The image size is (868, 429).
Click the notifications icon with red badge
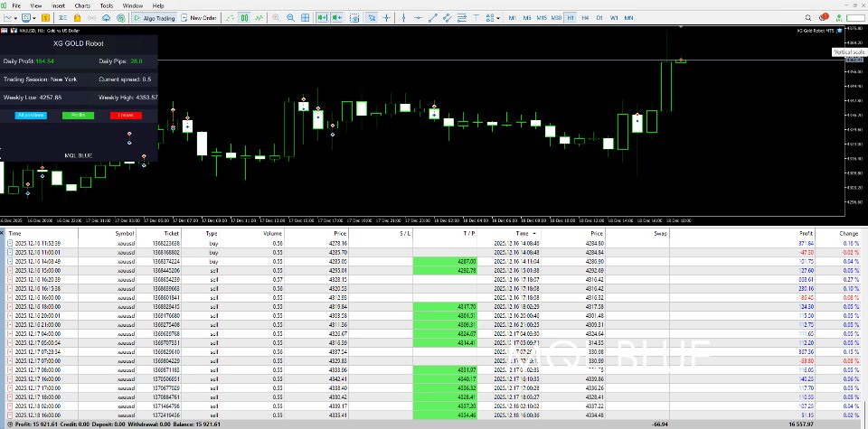824,17
